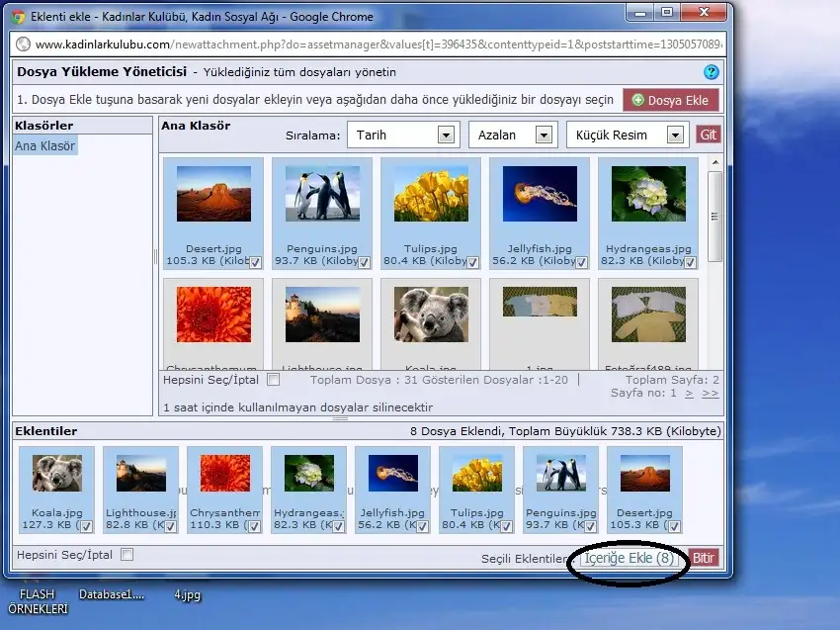Open the blue help question mark icon

point(711,72)
